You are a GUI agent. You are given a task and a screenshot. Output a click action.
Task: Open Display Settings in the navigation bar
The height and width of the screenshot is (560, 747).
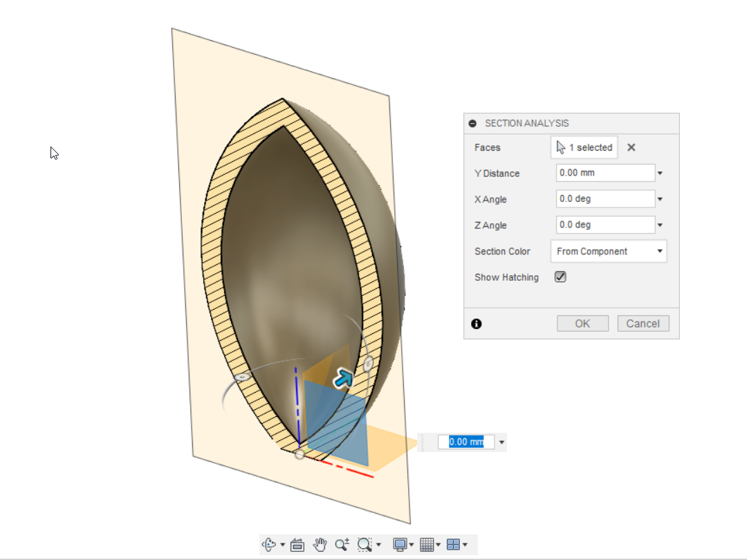400,545
